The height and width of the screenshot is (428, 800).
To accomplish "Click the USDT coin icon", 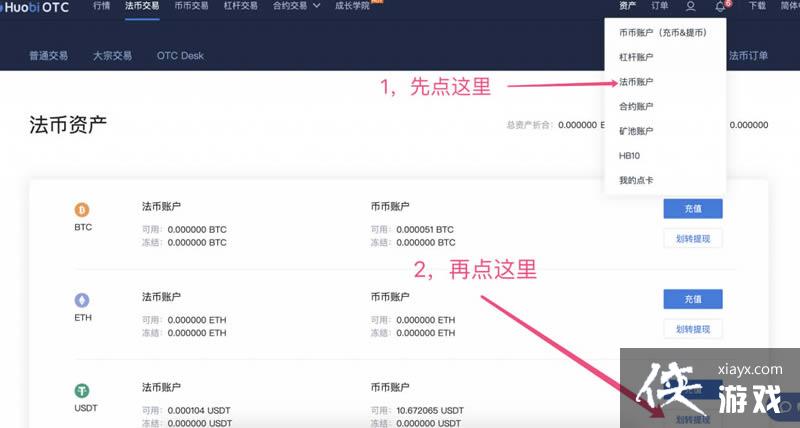I will tap(82, 391).
